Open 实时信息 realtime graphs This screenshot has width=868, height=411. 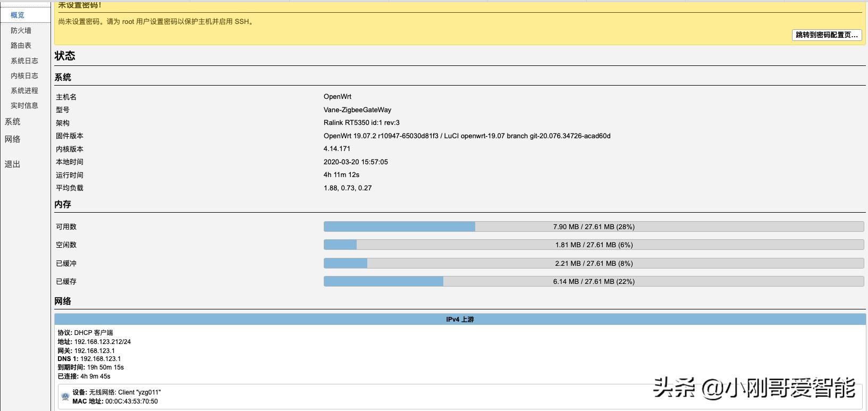click(24, 105)
